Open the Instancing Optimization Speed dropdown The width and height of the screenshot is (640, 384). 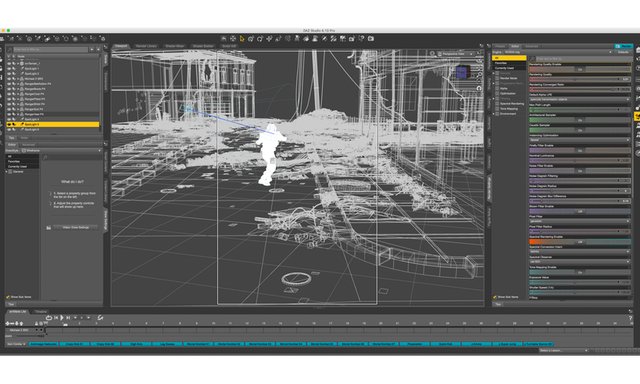point(580,140)
